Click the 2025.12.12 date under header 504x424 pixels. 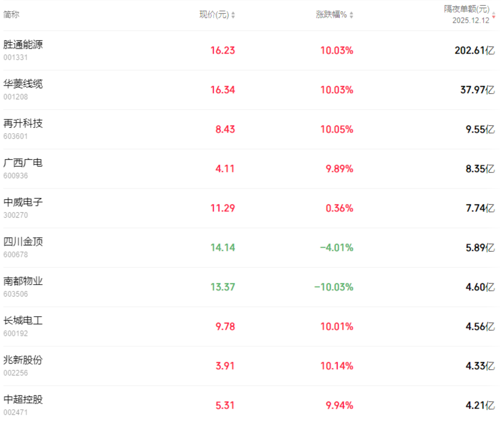click(471, 21)
